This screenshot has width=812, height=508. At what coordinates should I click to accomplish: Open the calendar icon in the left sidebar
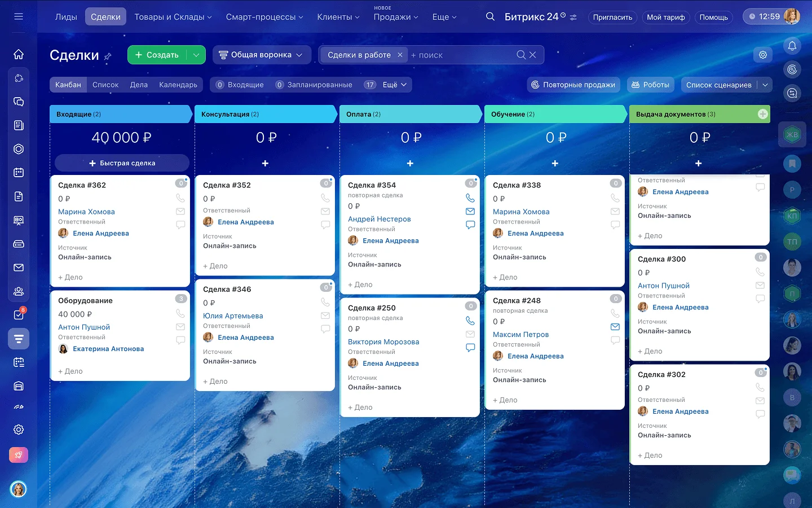[19, 173]
